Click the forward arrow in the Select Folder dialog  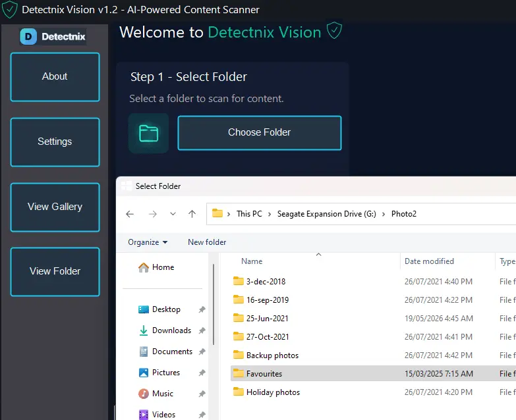(x=153, y=214)
